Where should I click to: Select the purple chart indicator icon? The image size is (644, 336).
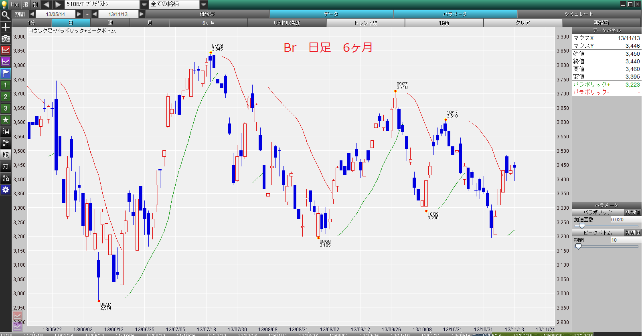[x=6, y=62]
